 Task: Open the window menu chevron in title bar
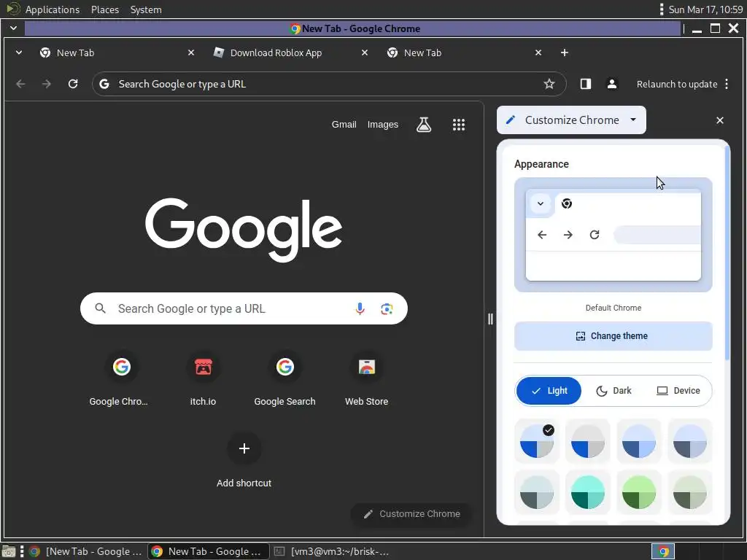click(13, 28)
